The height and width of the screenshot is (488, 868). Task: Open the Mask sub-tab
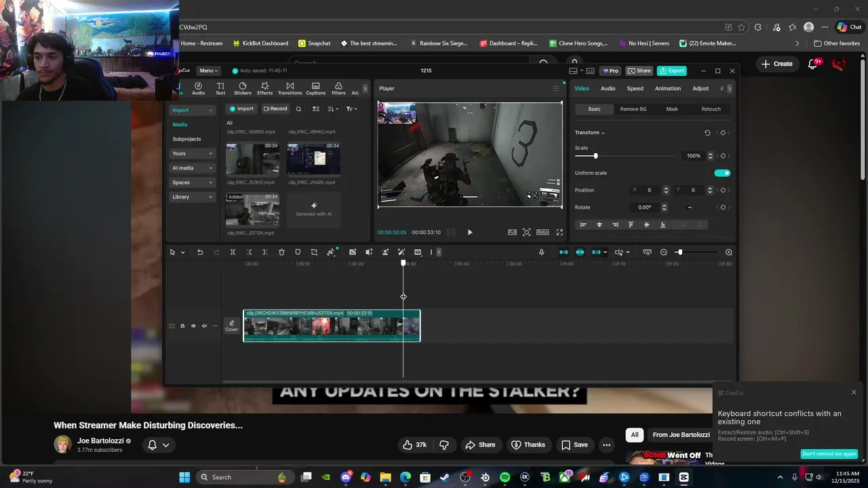click(672, 109)
